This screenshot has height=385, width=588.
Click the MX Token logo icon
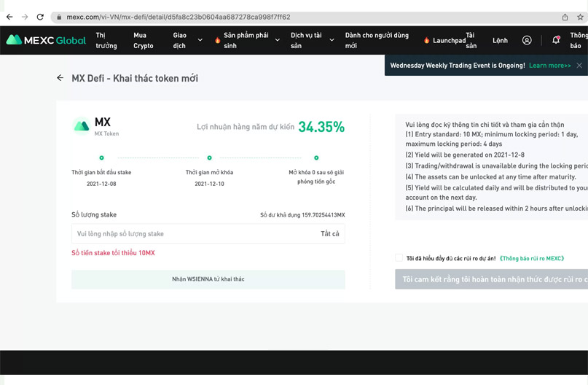82,126
